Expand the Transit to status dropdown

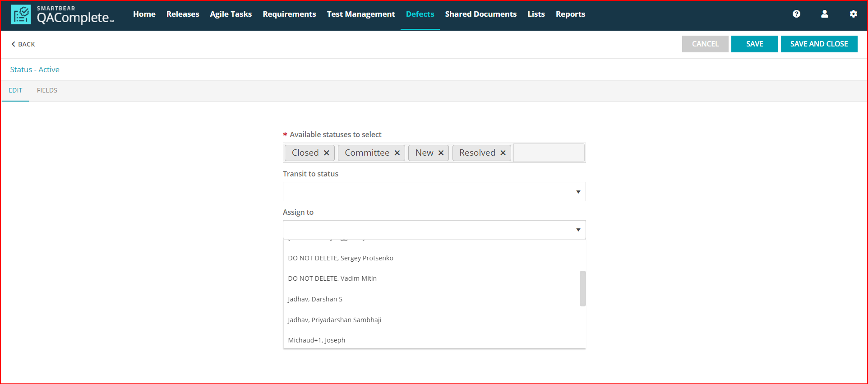click(578, 192)
